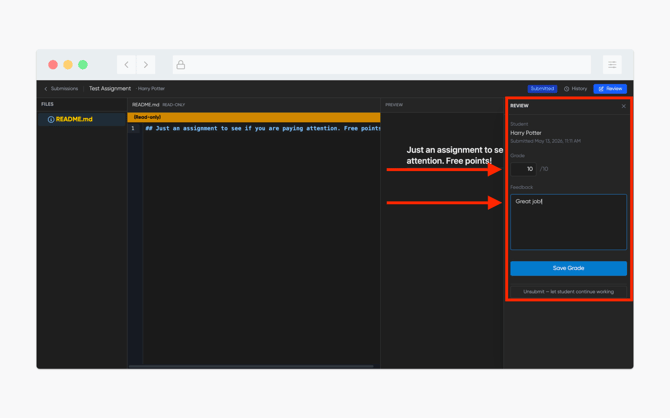670x418 pixels.
Task: Click the Review button in top bar
Action: point(610,88)
